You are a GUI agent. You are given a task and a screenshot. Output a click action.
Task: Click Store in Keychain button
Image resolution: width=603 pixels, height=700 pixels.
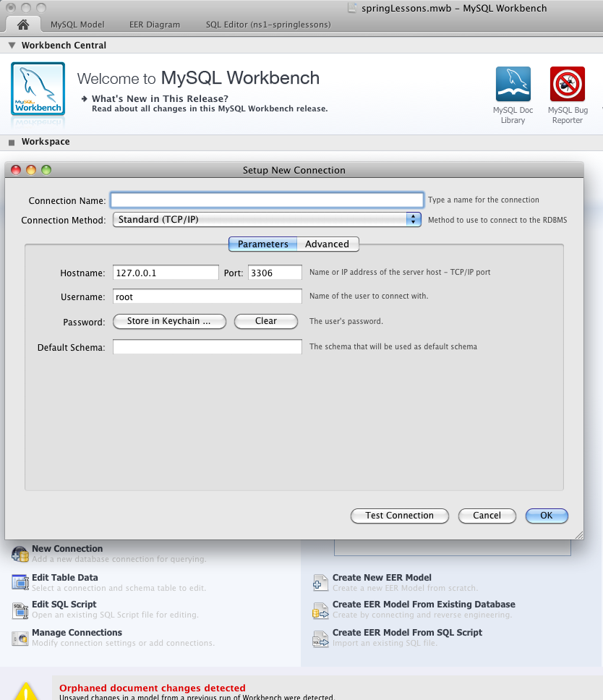(169, 321)
